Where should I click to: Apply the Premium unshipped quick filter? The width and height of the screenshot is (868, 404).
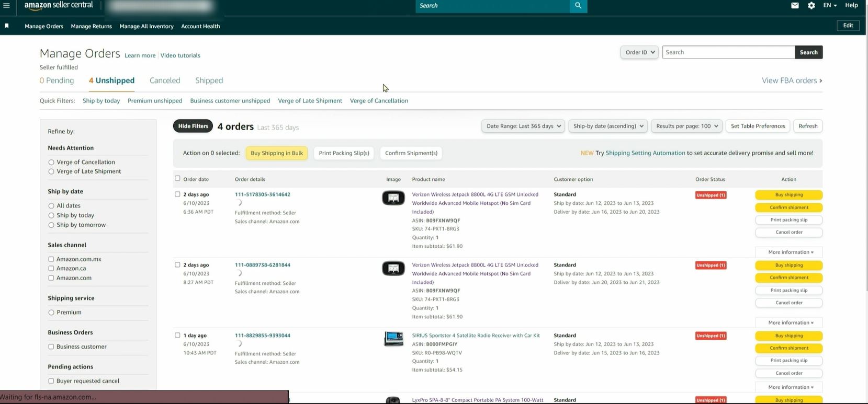155,101
